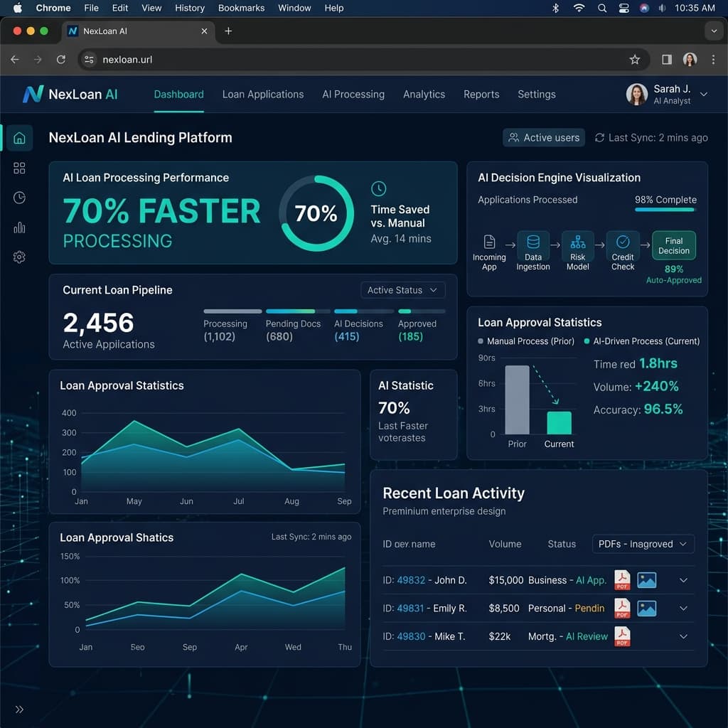
Task: Open the grid modules sidebar icon
Action: click(x=19, y=168)
